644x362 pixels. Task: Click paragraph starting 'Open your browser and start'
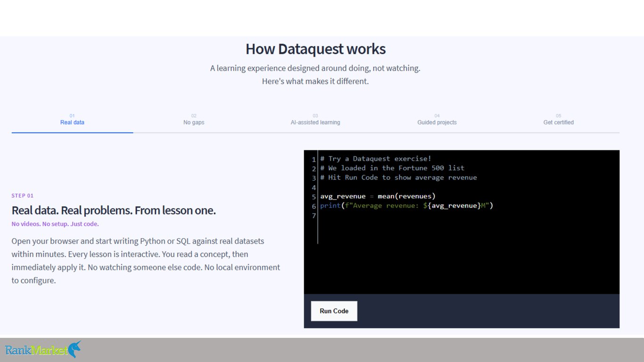(146, 261)
